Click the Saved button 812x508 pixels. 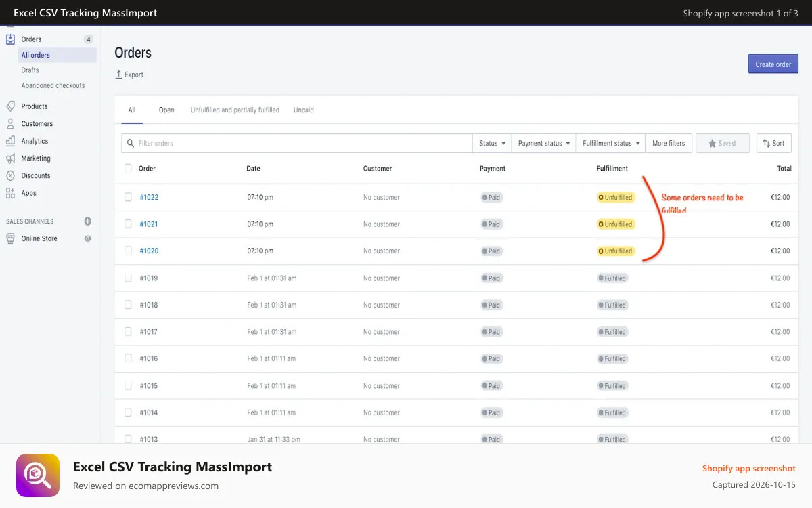click(723, 143)
